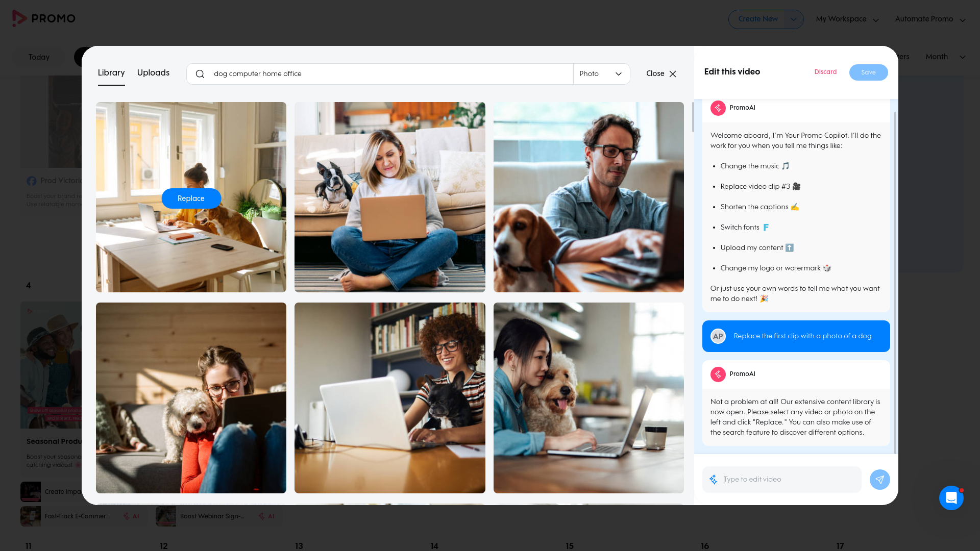Select the woman with bulldog on sofa photo
The image size is (980, 551).
[389, 197]
